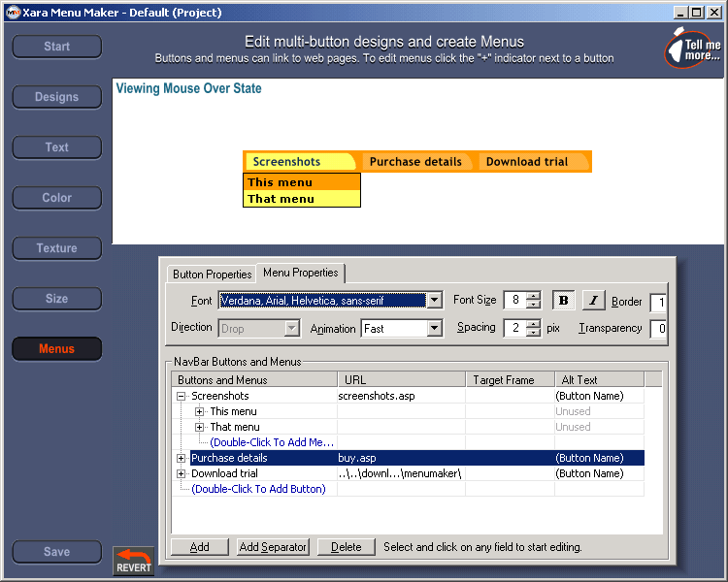
Task: Click the Transparency value field
Action: (x=659, y=329)
